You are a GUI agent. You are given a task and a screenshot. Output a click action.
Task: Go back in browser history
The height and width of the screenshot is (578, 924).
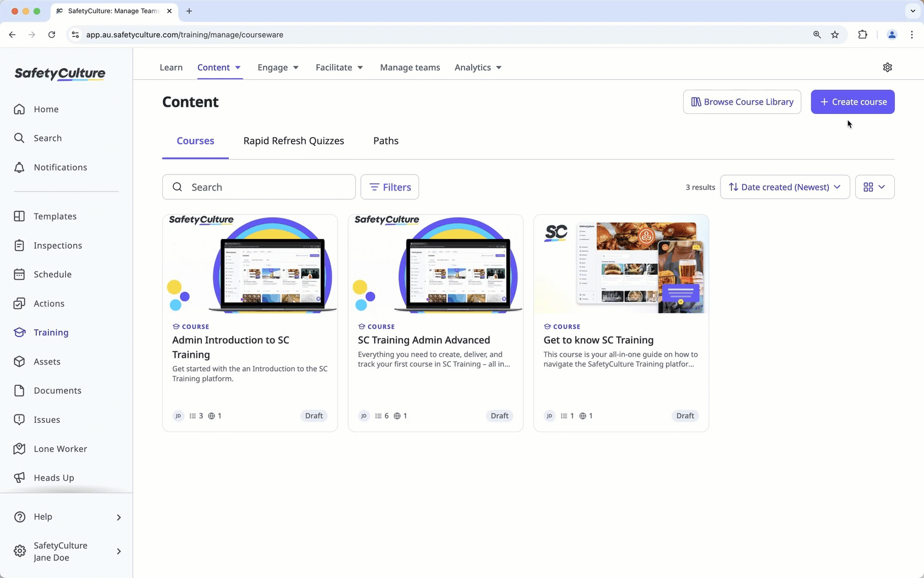click(12, 35)
